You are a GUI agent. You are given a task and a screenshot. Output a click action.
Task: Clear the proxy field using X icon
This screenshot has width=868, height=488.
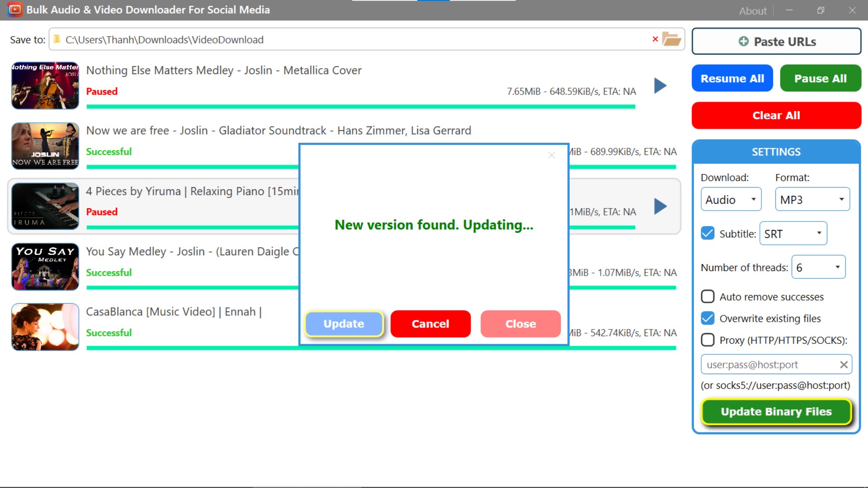[x=844, y=365]
